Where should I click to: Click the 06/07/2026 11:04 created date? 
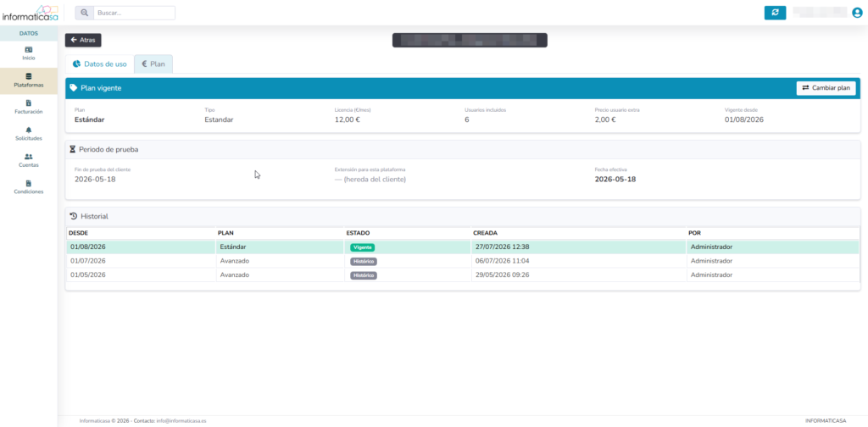502,260
